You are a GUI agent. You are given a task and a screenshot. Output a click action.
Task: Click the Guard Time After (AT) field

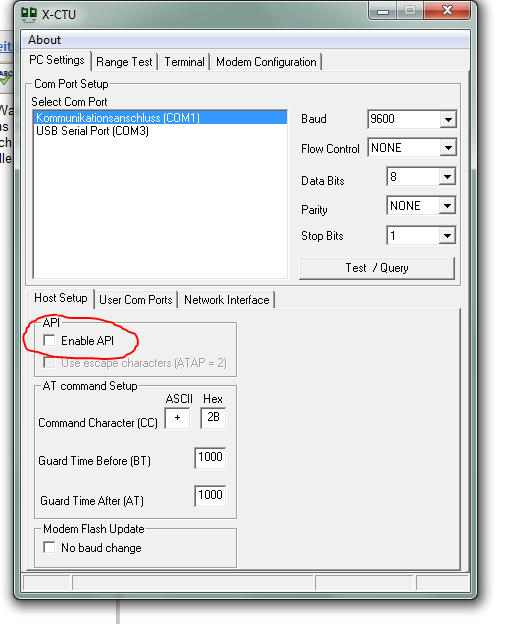210,496
